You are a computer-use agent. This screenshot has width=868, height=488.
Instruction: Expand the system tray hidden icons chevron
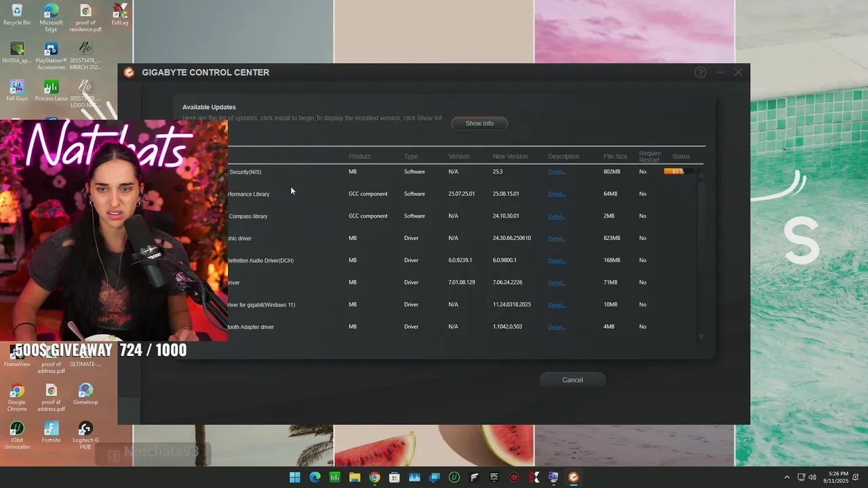(787, 477)
